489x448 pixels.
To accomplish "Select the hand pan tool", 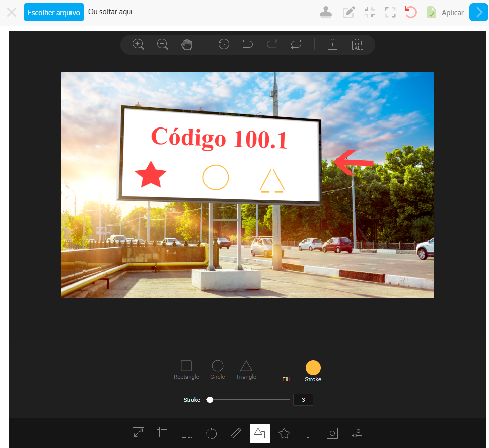I will click(x=187, y=44).
